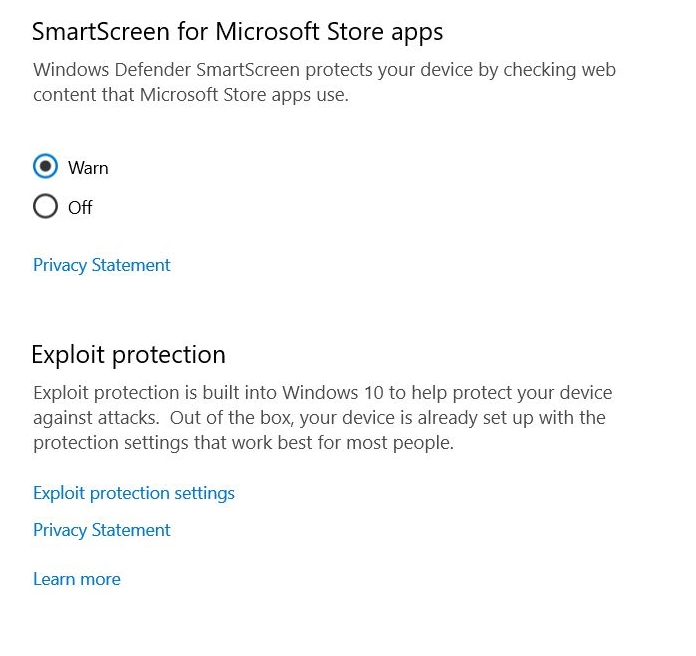Click the word "settings" in Exploit protection link
Image resolution: width=696 pixels, height=656 pixels.
(x=203, y=493)
